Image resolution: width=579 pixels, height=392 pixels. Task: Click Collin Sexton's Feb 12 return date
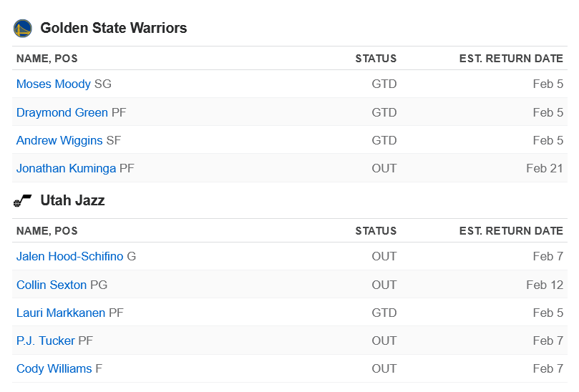545,285
